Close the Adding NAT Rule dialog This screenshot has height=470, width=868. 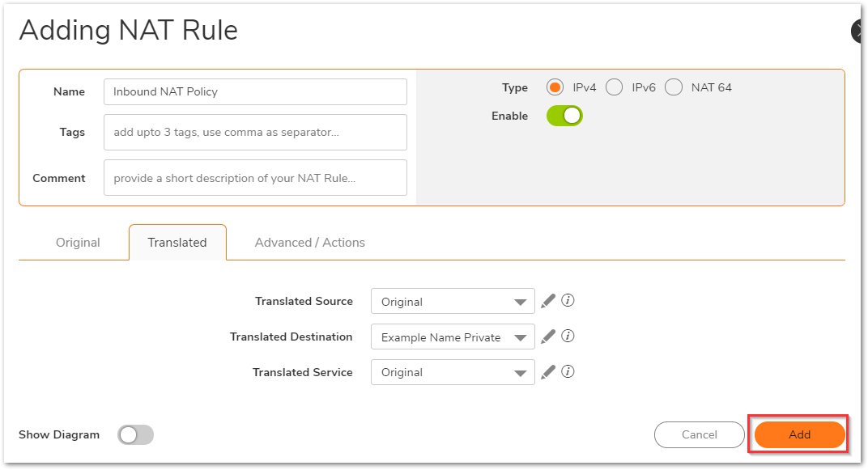coord(859,32)
